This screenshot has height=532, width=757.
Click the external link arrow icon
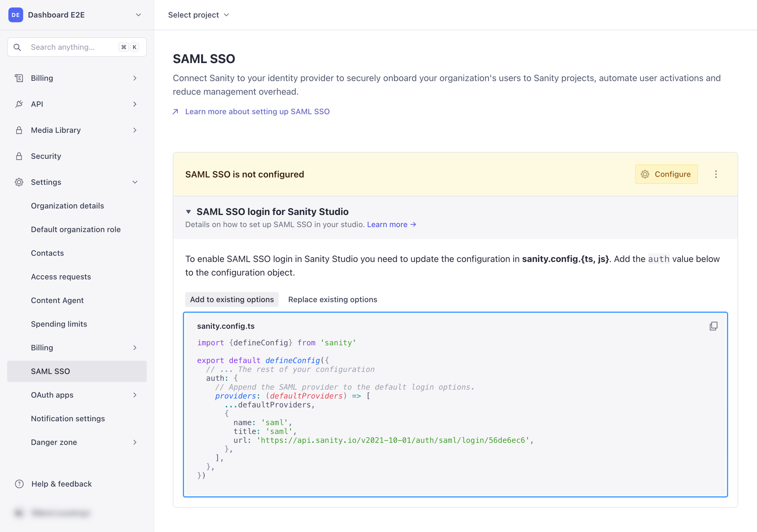[175, 112]
